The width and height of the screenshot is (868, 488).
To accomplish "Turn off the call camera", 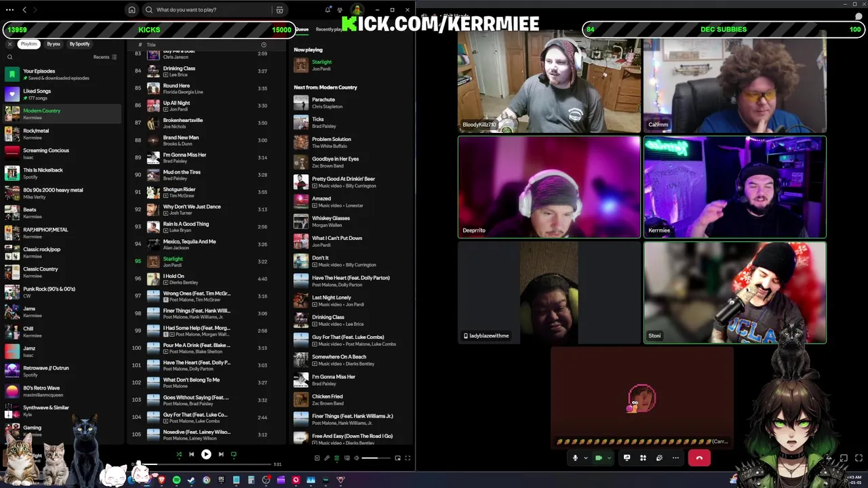I will 599,458.
